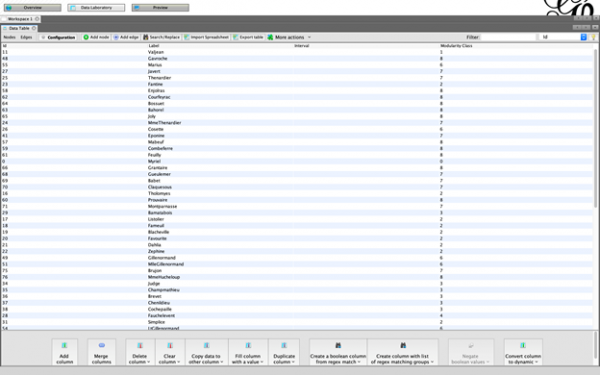The height and width of the screenshot is (375, 600).
Task: Click Import Spreadsheet in the toolbar
Action: [x=206, y=37]
